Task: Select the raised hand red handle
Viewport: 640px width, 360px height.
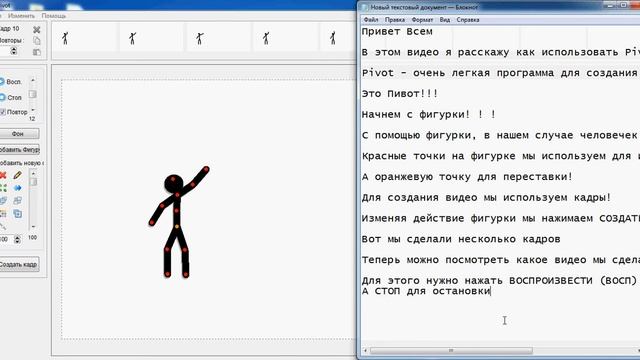Action: pyautogui.click(x=206, y=169)
